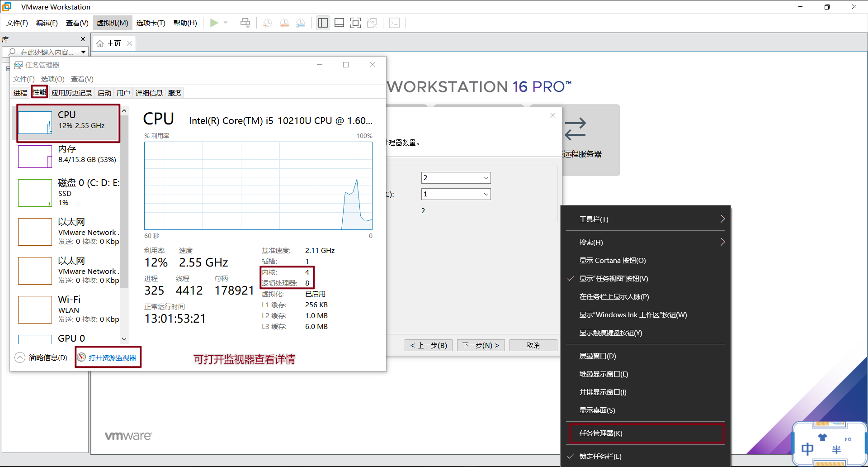Click the green power-on play icon
The height and width of the screenshot is (467, 868).
(x=214, y=23)
